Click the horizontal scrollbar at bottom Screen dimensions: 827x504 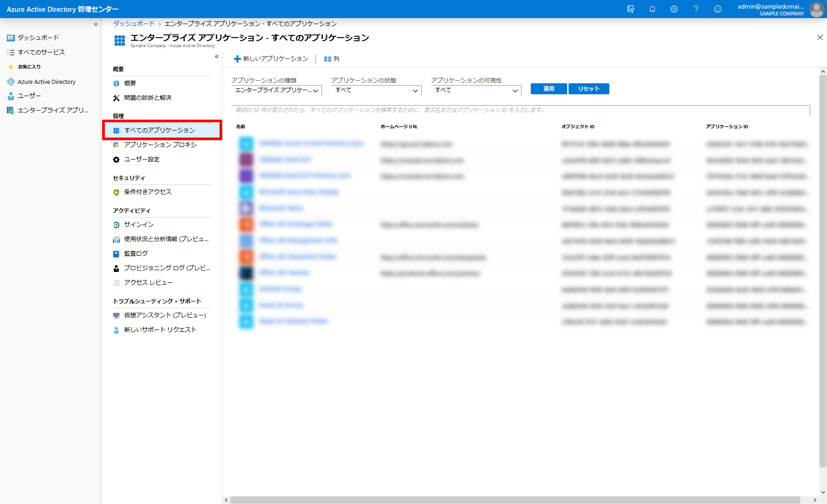515,500
